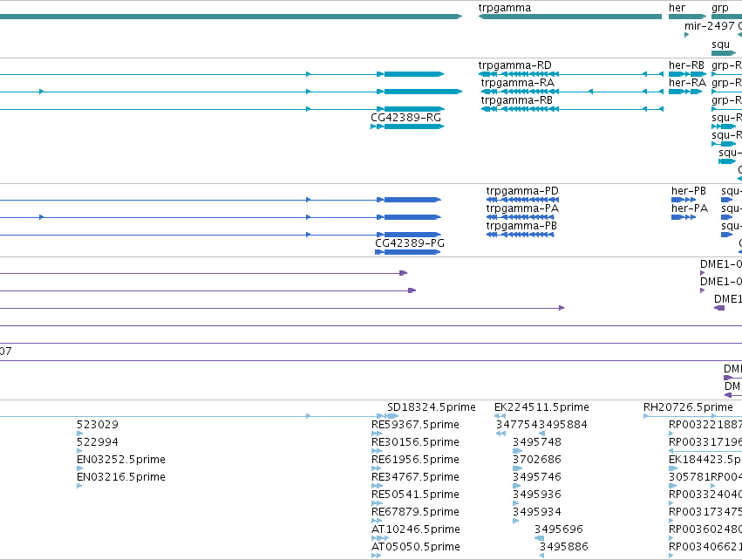Open the trpgamma-RB transcript label
Viewport: 742px width, 560px height.
pos(517,100)
